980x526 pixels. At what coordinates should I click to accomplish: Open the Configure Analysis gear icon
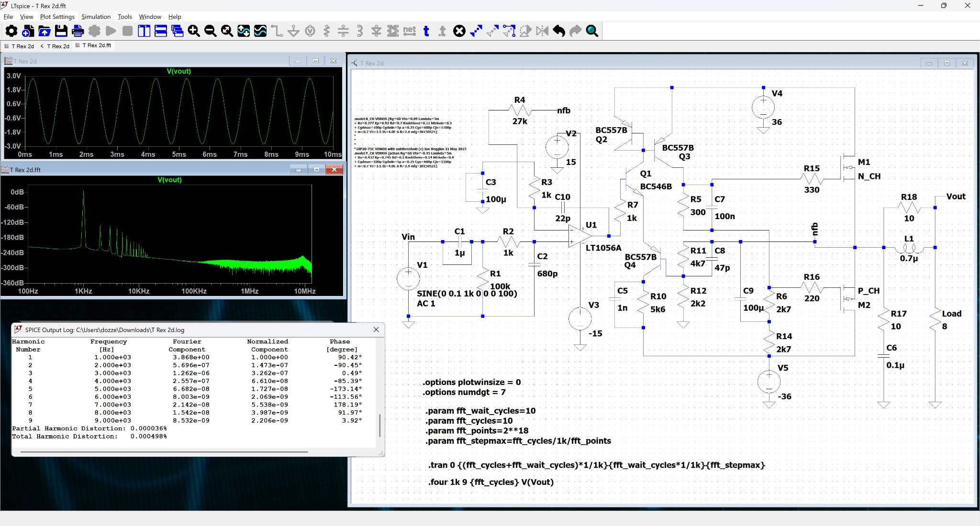(x=94, y=31)
